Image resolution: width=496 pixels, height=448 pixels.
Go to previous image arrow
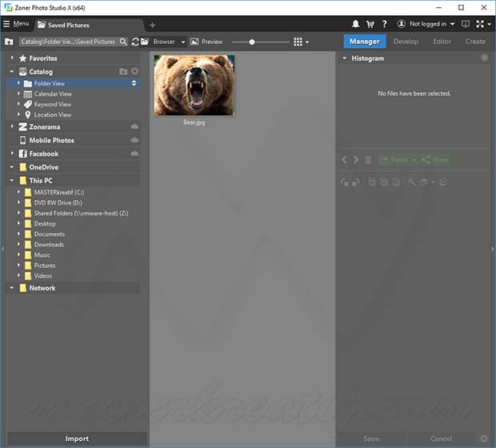pos(344,160)
